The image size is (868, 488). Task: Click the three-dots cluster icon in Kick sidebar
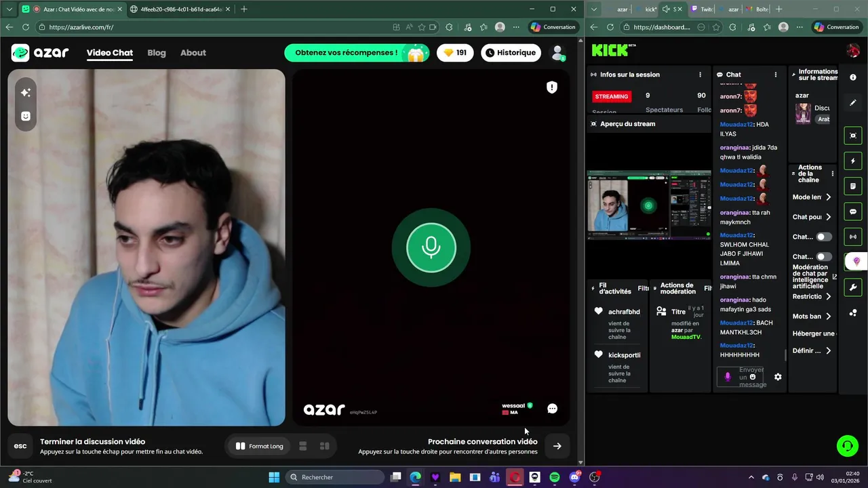point(853,312)
